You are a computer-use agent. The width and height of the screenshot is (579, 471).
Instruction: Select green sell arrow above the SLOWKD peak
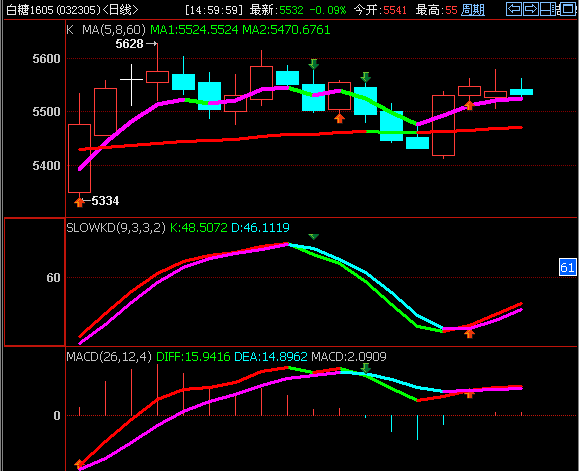pos(314,237)
